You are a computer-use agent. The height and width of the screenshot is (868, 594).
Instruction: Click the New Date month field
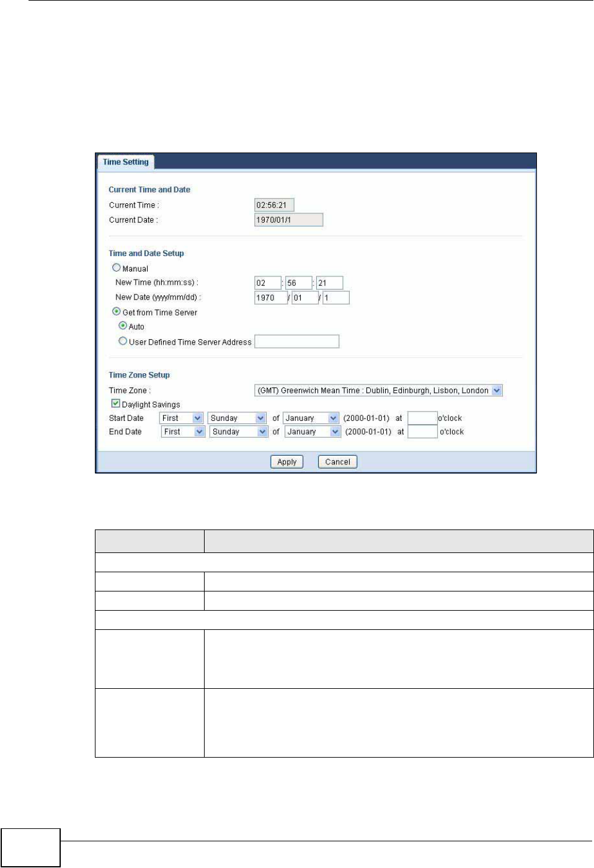click(305, 298)
